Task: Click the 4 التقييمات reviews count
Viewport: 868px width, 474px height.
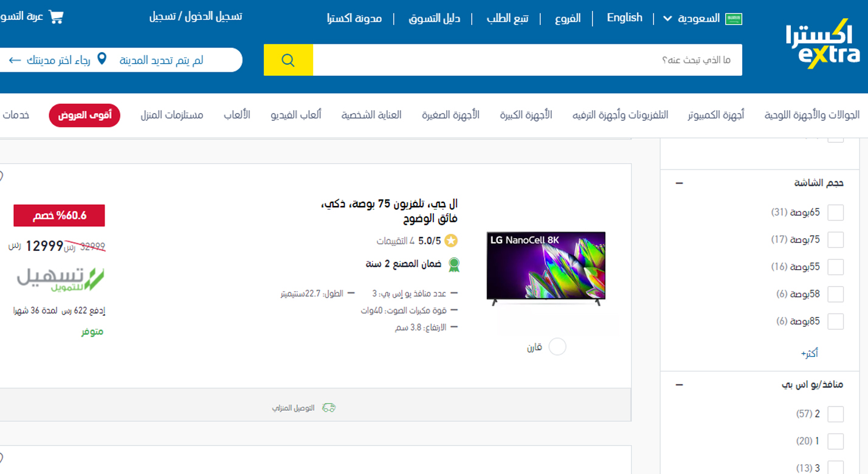Action: [x=395, y=241]
